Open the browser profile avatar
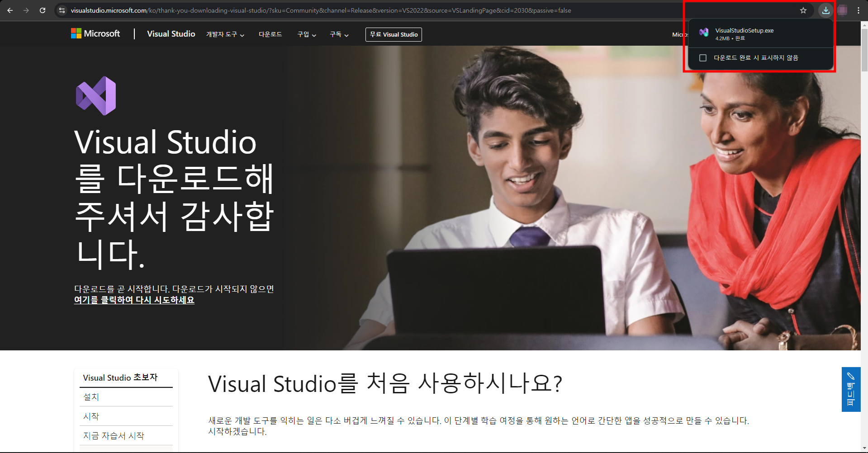The height and width of the screenshot is (453, 868). point(842,10)
